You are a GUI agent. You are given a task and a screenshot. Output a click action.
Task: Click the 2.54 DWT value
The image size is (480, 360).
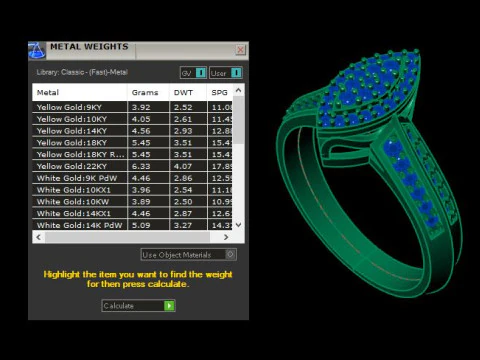(183, 190)
